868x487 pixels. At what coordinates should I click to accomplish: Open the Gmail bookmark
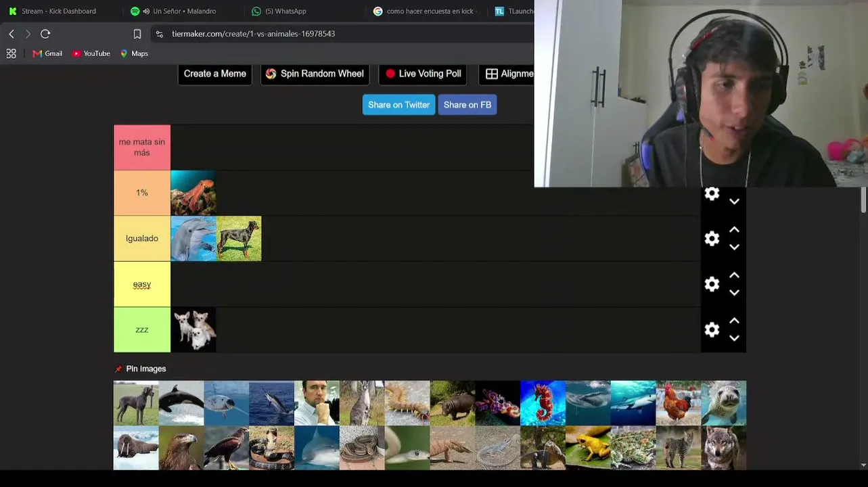click(x=47, y=53)
